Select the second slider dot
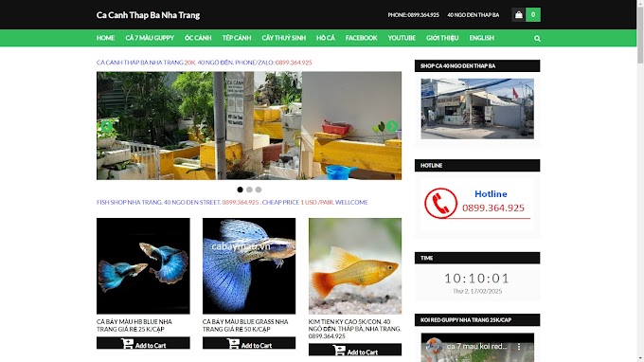644x362 pixels. coord(249,190)
